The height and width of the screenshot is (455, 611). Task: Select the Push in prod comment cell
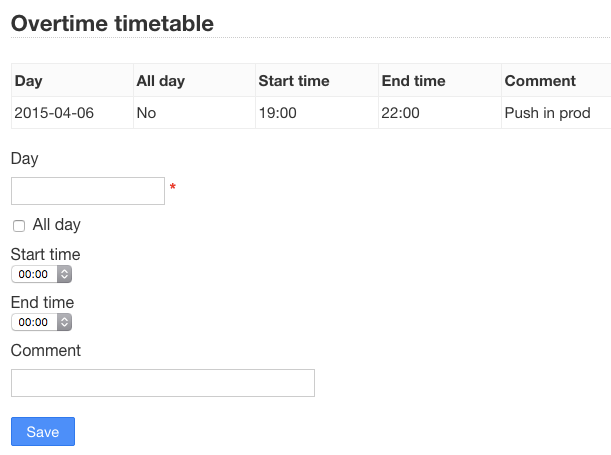tap(548, 113)
